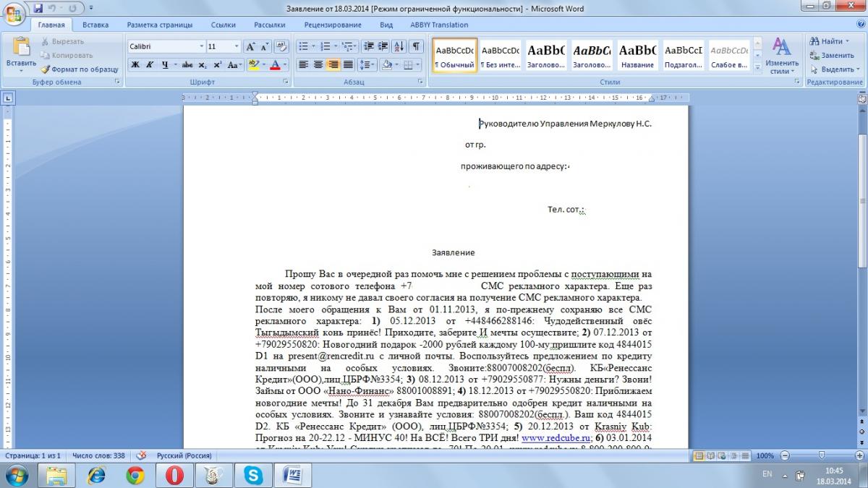Apply the Название style from gallery
This screenshot has width=868, height=488.
637,56
